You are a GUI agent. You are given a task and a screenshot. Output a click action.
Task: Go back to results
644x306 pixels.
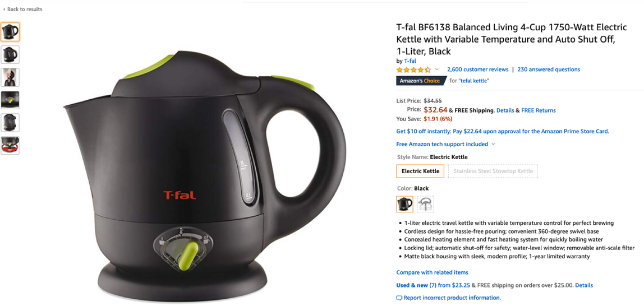click(22, 9)
